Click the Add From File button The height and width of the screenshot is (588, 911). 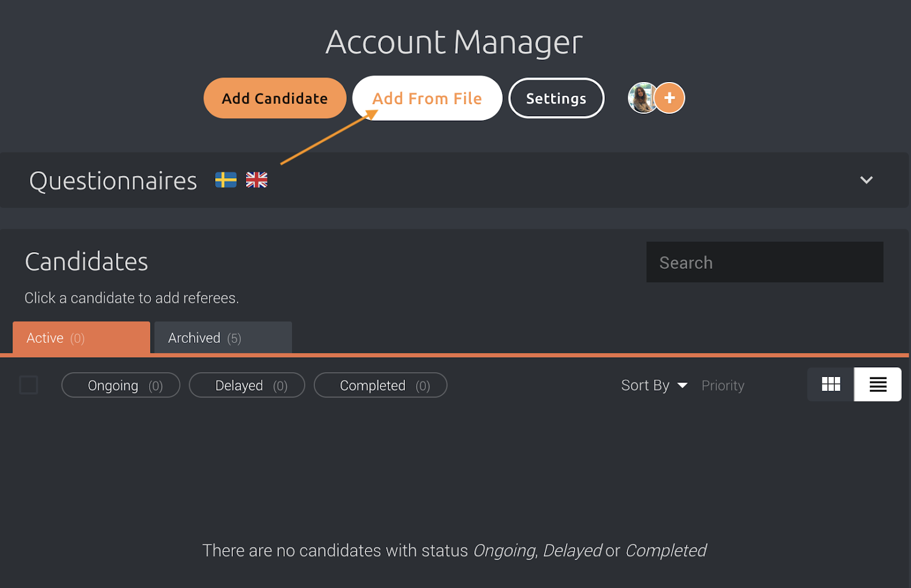tap(427, 98)
